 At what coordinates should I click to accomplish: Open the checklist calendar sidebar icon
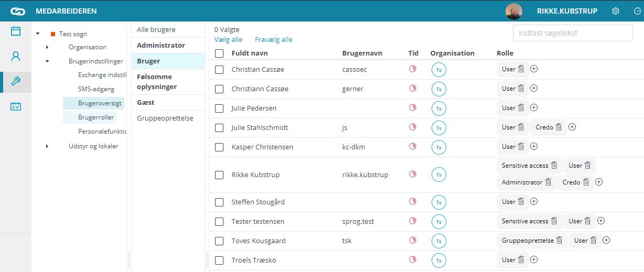(x=16, y=106)
